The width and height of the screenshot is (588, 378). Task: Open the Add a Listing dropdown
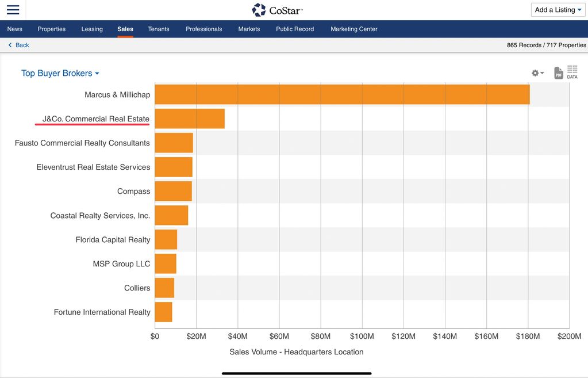(x=558, y=10)
